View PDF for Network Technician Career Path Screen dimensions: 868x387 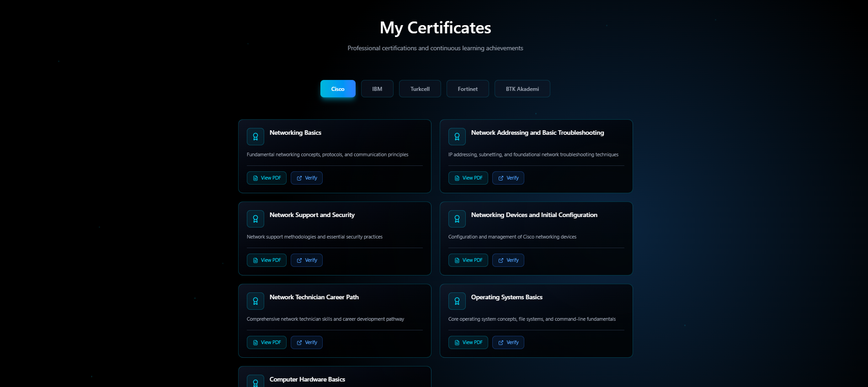266,343
